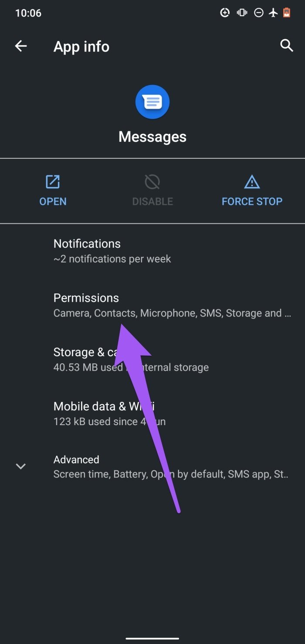Tap the Do Not Disturb status icon
Image resolution: width=305 pixels, height=644 pixels.
[258, 13]
